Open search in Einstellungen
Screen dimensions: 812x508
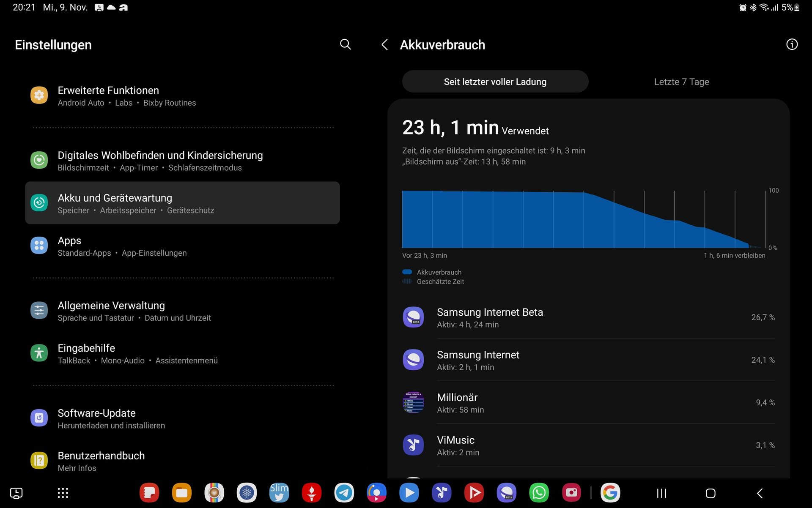pos(345,44)
